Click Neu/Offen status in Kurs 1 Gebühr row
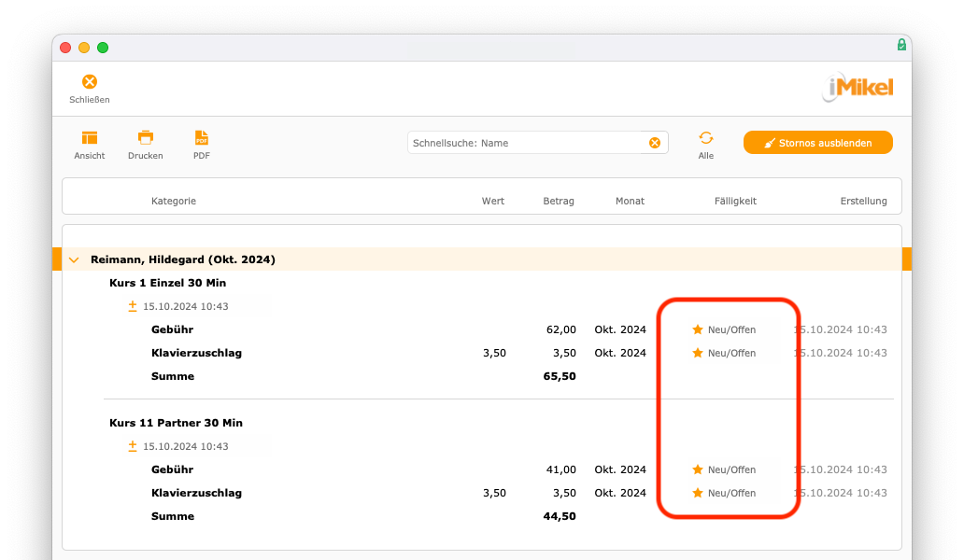964x560 pixels. coord(731,329)
